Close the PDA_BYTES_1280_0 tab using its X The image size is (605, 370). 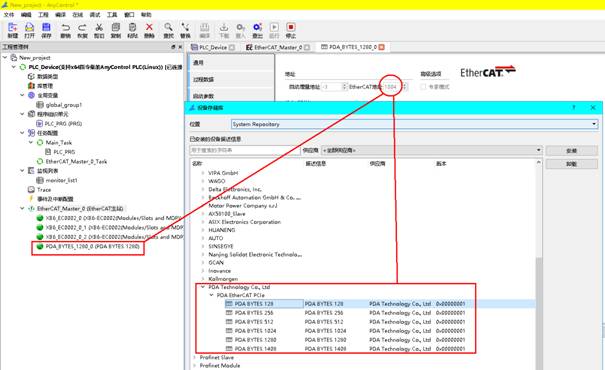click(x=382, y=47)
